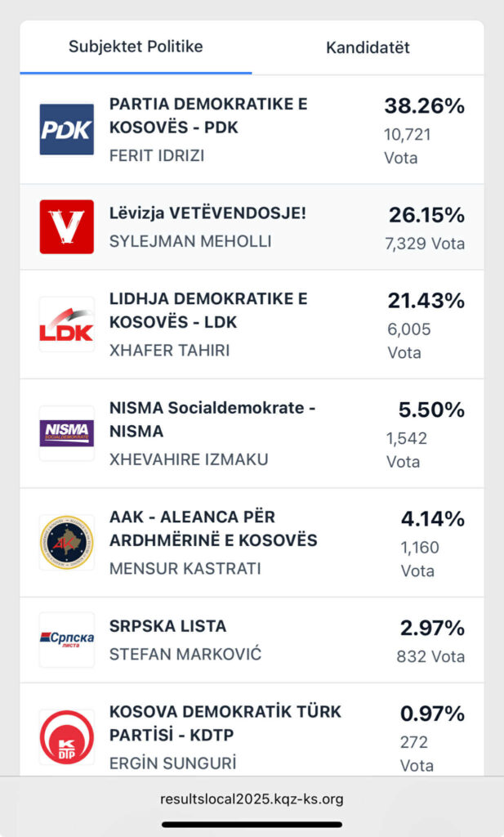Click the NISMA Socialdemokrate logo

[66, 433]
